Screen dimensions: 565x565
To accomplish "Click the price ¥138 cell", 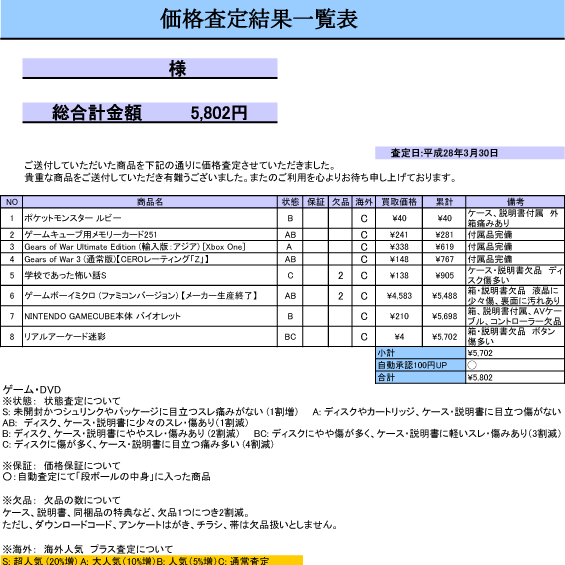I will [x=399, y=276].
